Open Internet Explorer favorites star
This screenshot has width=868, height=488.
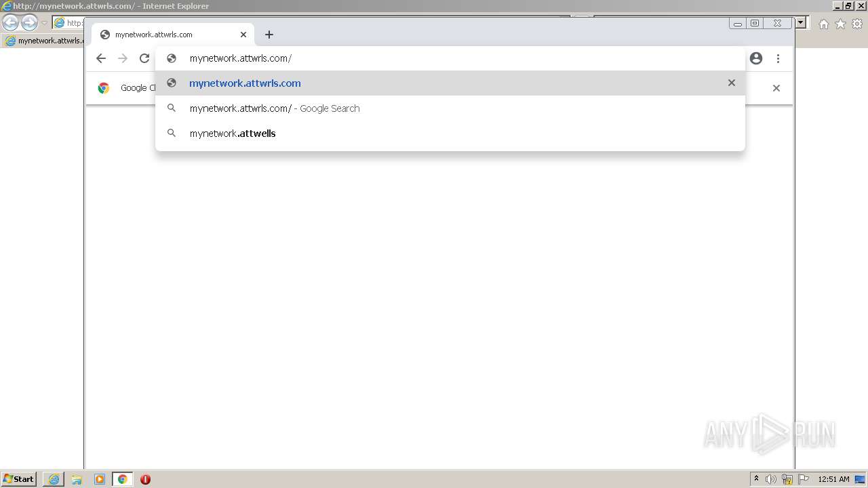[x=840, y=24]
